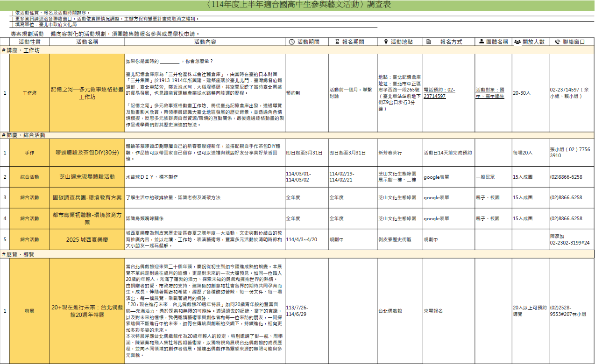Open the underlined 活動對象 國中、高中學生 link
Screen dimensions: 595x364
coord(490,93)
